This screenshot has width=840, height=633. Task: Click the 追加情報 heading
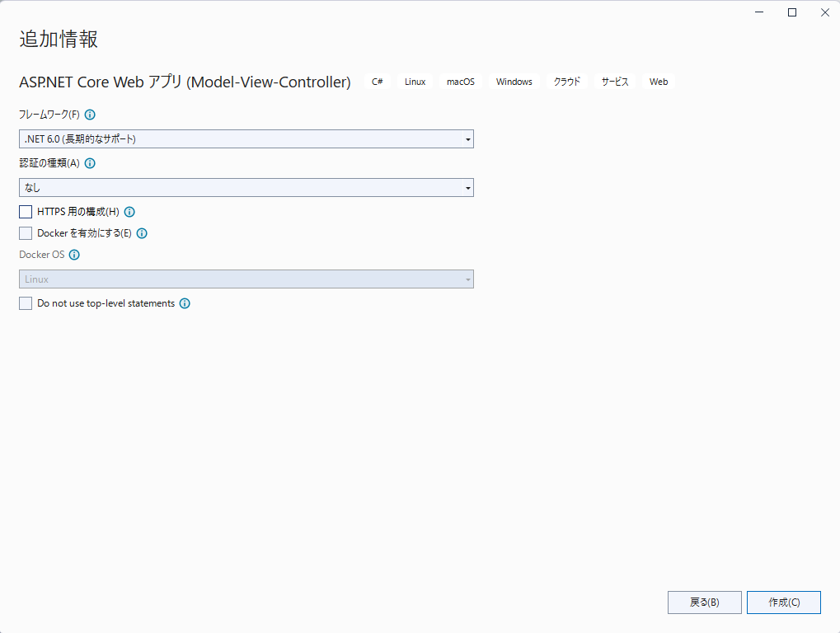point(59,39)
